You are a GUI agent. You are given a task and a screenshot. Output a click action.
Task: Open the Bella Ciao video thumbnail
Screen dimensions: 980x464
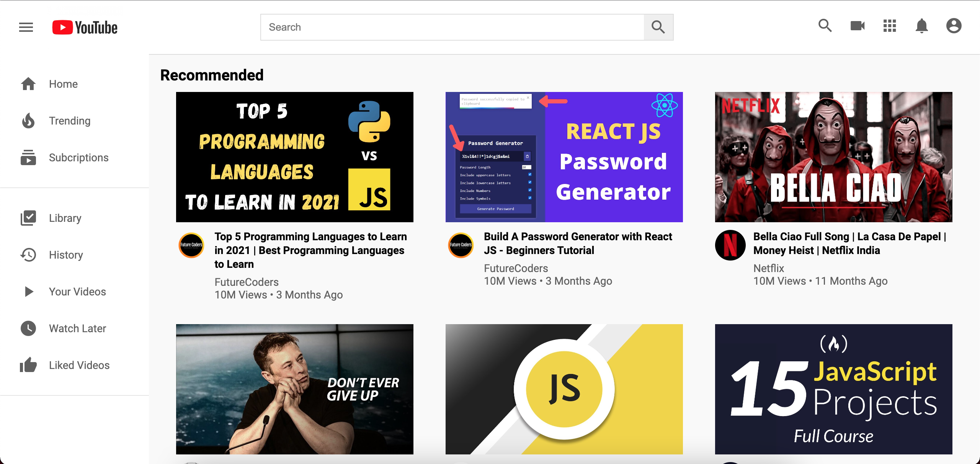pos(834,157)
